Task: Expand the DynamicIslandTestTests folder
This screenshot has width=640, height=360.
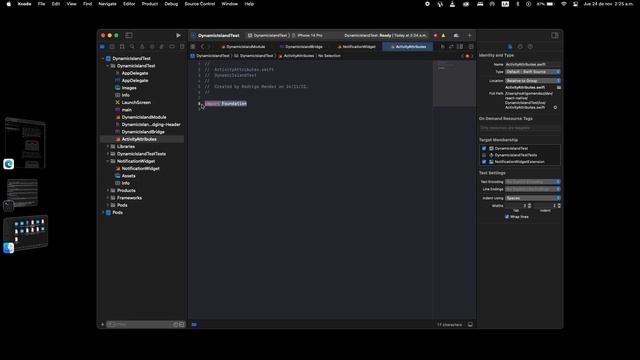Action: [x=108, y=154]
